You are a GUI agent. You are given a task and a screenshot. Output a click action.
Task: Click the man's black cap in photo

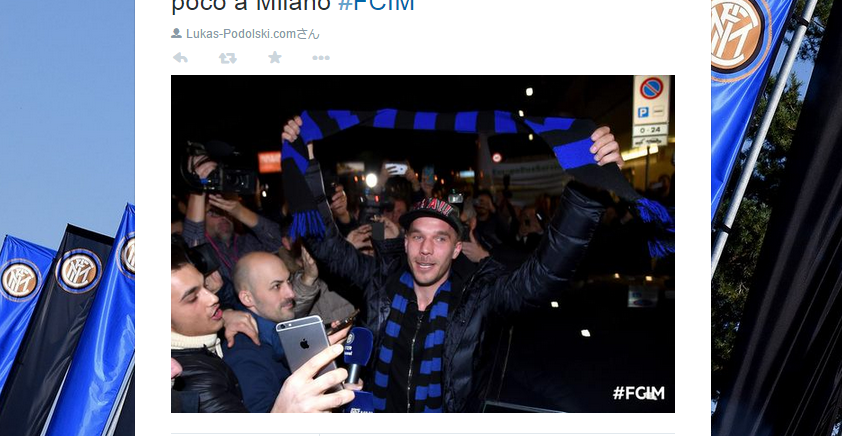click(431, 212)
